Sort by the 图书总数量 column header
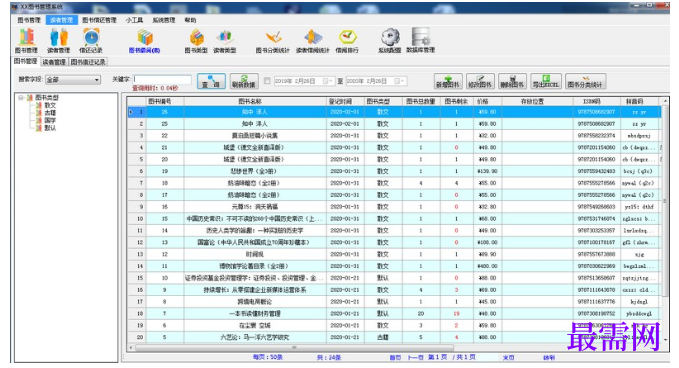This screenshot has height=368, width=679. click(x=420, y=101)
